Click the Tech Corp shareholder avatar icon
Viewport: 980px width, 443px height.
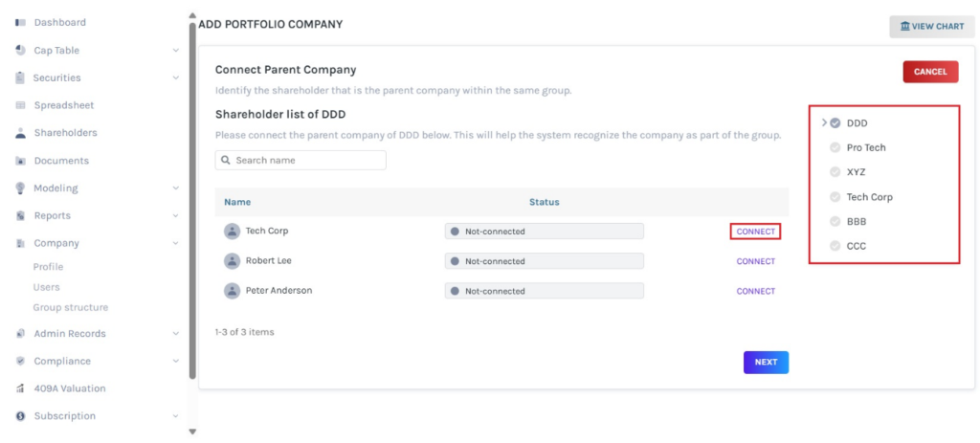(x=232, y=232)
